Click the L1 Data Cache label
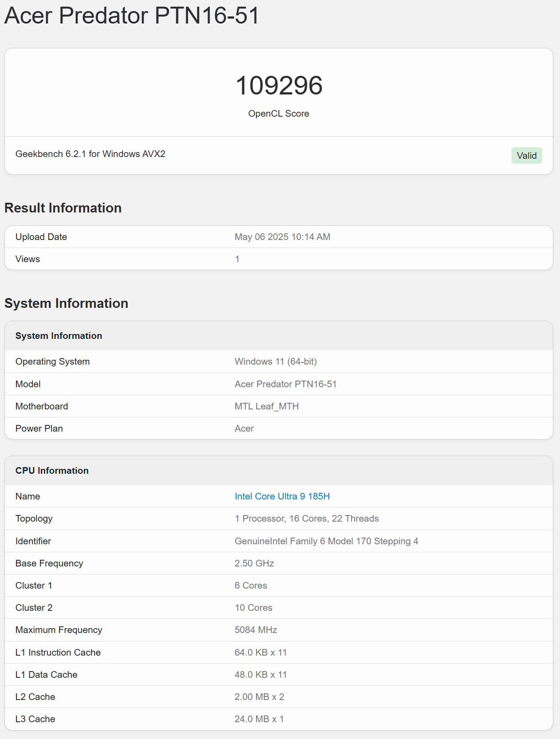Screen dimensions: 560x739 click(47, 675)
